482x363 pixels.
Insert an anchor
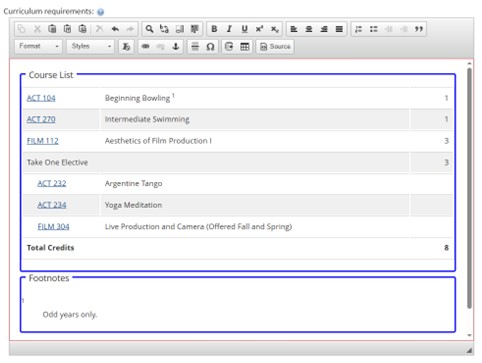pos(176,46)
